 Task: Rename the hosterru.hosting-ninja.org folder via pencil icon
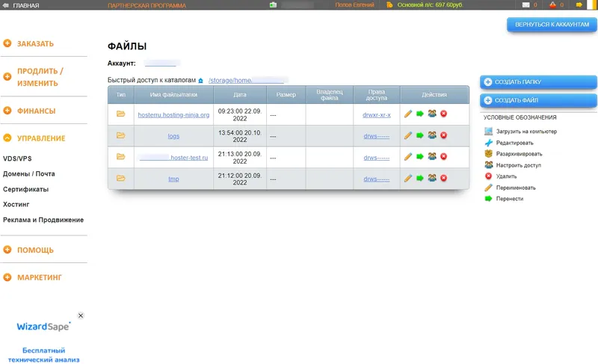[x=408, y=114]
